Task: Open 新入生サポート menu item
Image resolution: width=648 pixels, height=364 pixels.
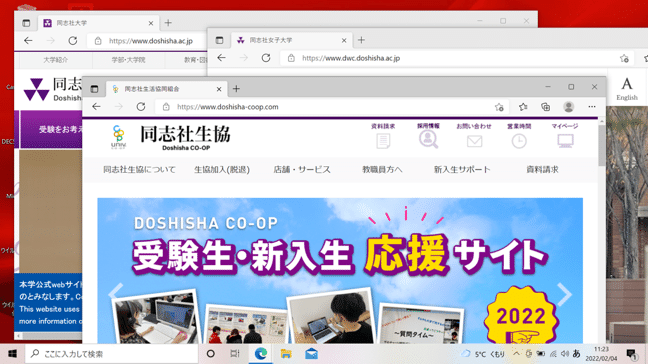Action: pyautogui.click(x=462, y=169)
